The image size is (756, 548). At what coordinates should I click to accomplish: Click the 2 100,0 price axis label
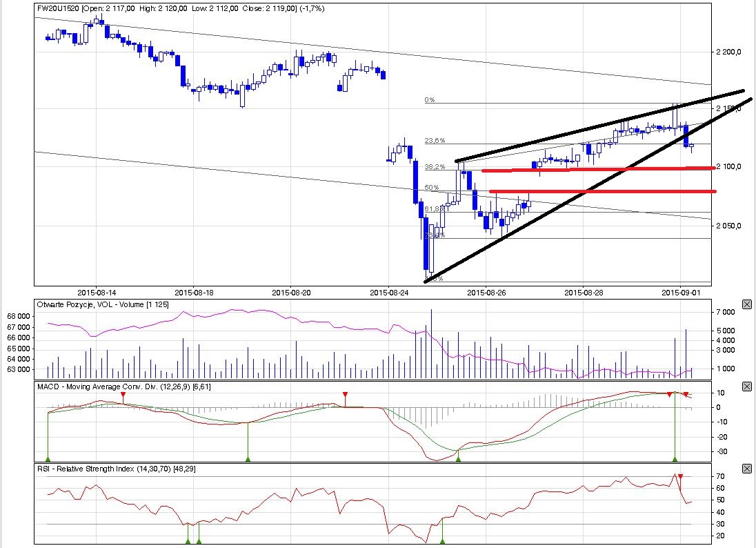pos(728,166)
